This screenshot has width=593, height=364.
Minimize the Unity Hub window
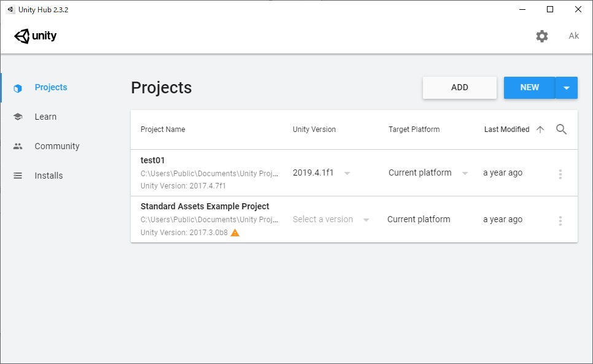(522, 9)
